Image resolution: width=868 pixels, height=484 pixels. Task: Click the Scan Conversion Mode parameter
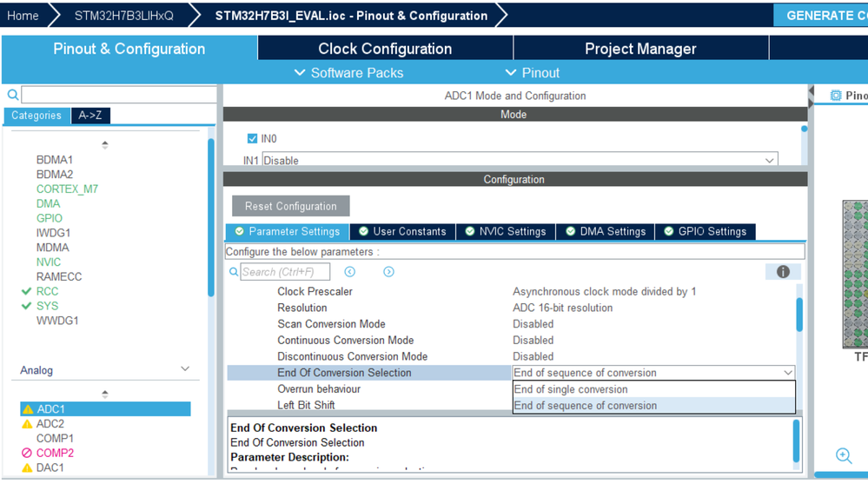pos(331,324)
